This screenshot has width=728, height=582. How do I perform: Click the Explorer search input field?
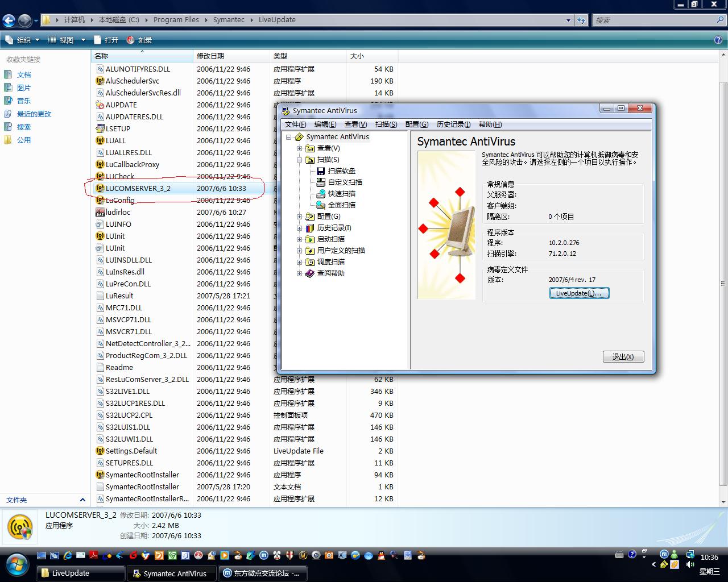point(654,20)
